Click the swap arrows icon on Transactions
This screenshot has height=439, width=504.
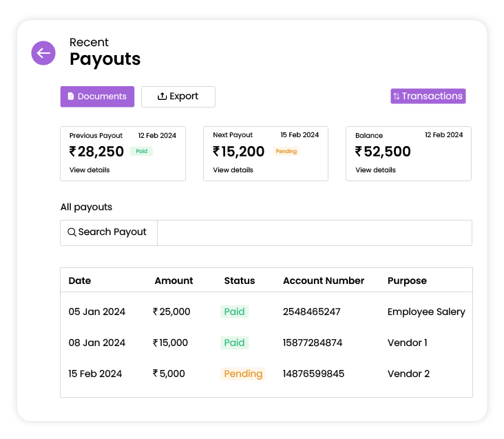397,96
